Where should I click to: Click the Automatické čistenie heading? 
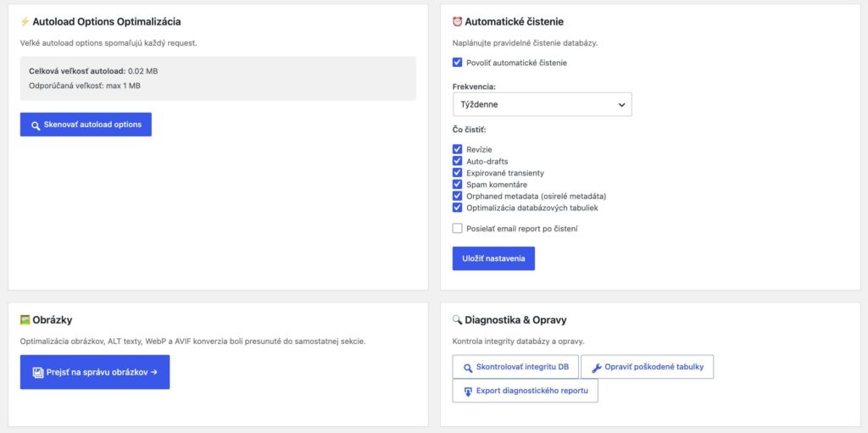(x=515, y=21)
